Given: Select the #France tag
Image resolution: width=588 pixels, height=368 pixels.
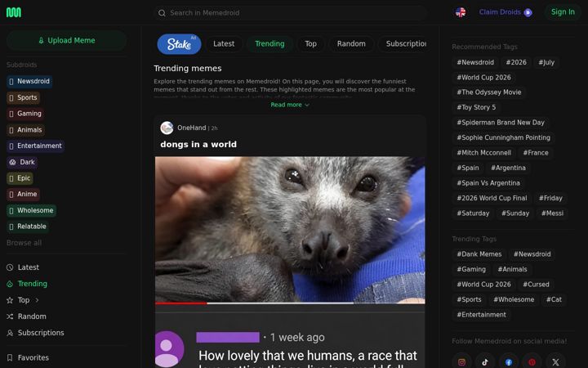Looking at the screenshot, I should pos(536,153).
